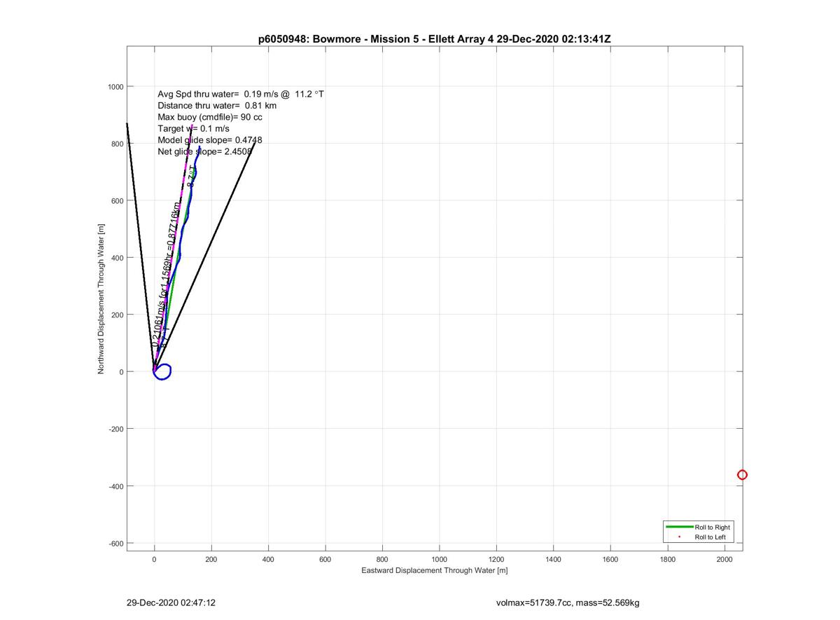Click the blue loop at the track origin

click(x=162, y=371)
